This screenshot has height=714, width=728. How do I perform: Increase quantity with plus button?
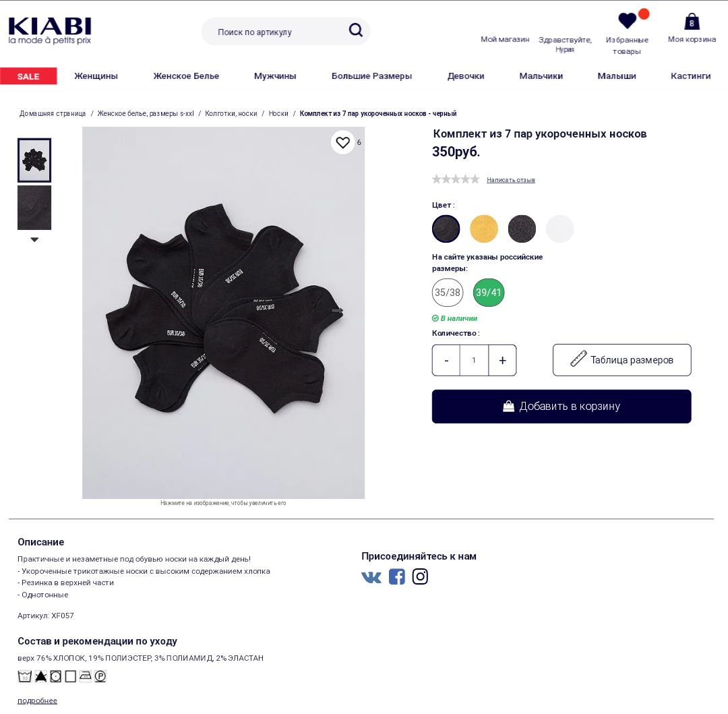502,360
